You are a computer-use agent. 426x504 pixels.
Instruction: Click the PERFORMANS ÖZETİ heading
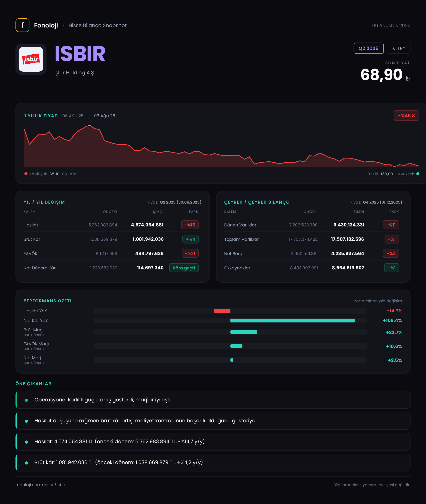tap(47, 301)
